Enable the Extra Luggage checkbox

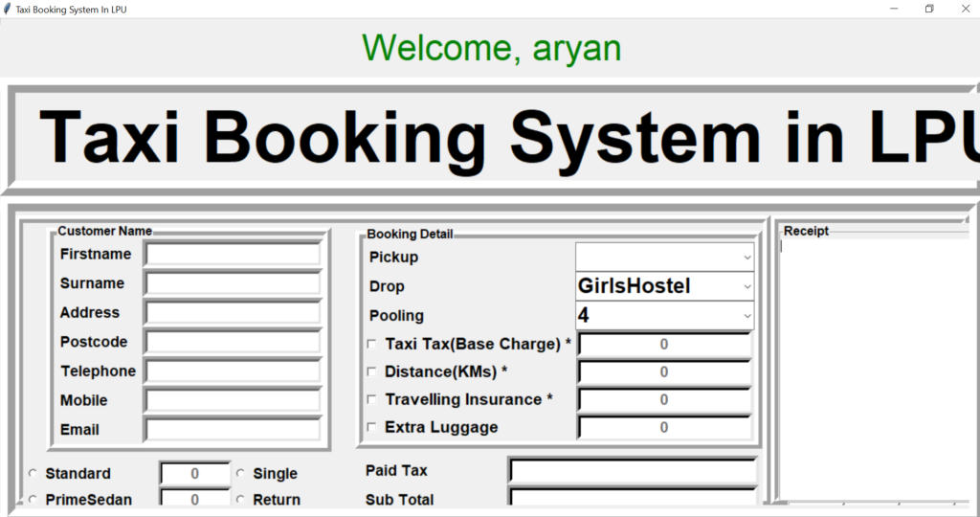(372, 427)
